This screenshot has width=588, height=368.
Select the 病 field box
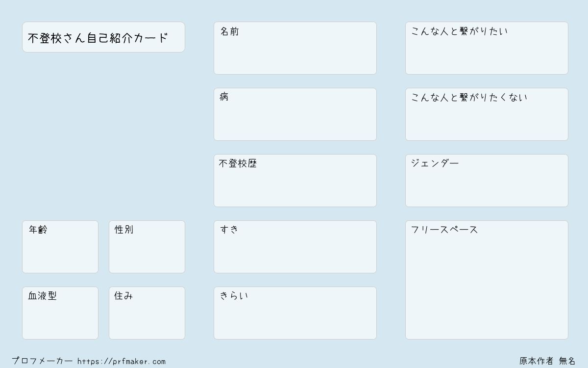pos(295,114)
